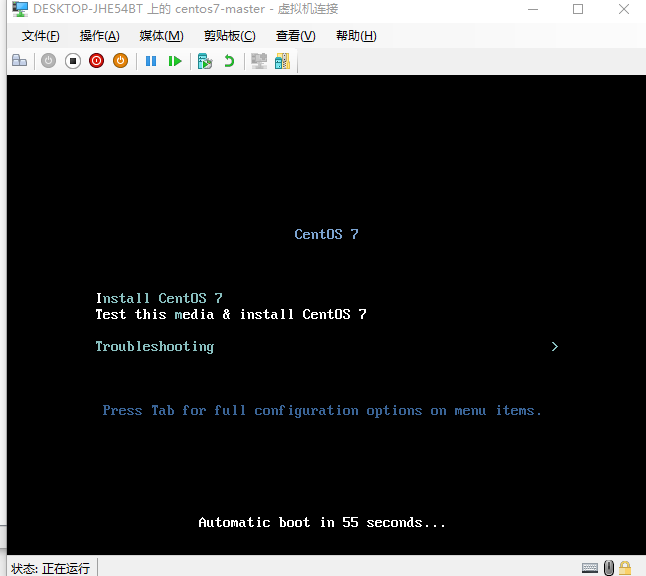Viewport: 646px width, 576px height.
Task: Click the red Shut Down icon
Action: click(96, 61)
